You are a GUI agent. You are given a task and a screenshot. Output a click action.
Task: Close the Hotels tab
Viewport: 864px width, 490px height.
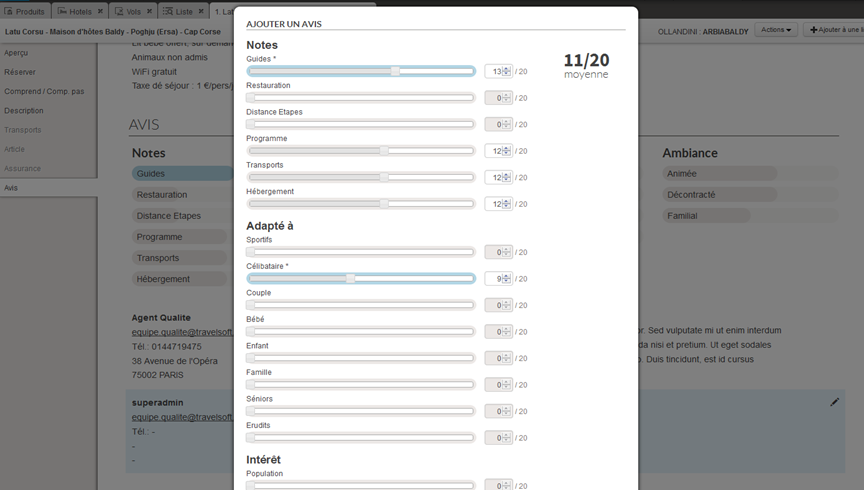coord(100,12)
